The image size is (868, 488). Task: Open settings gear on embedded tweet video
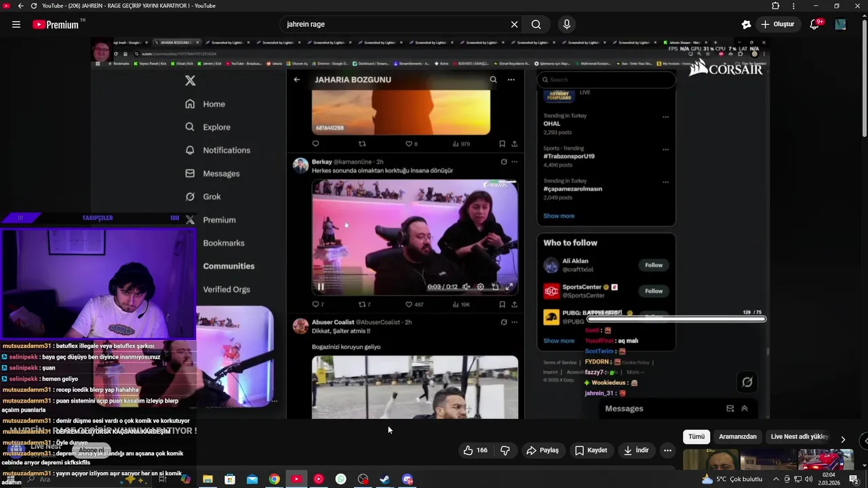(x=480, y=287)
